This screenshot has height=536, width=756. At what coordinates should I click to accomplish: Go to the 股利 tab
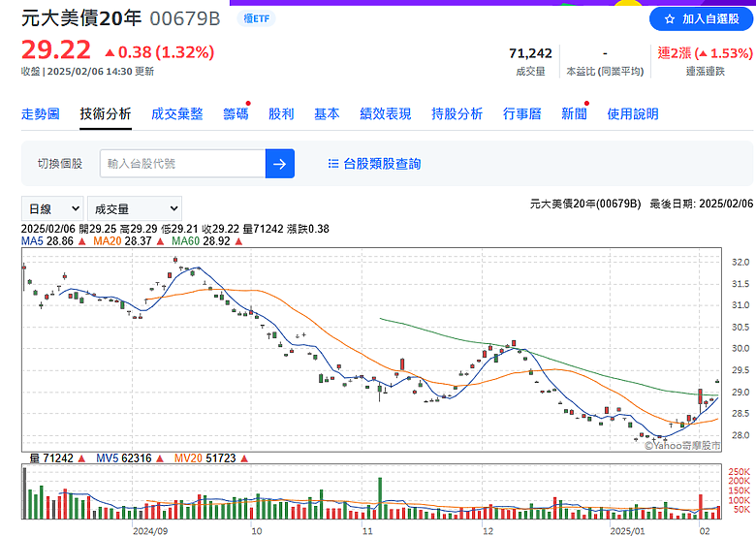click(281, 113)
